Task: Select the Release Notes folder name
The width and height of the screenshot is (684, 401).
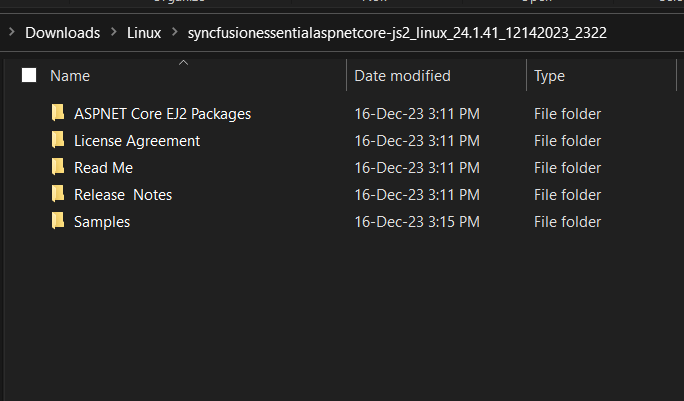Action: 123,194
